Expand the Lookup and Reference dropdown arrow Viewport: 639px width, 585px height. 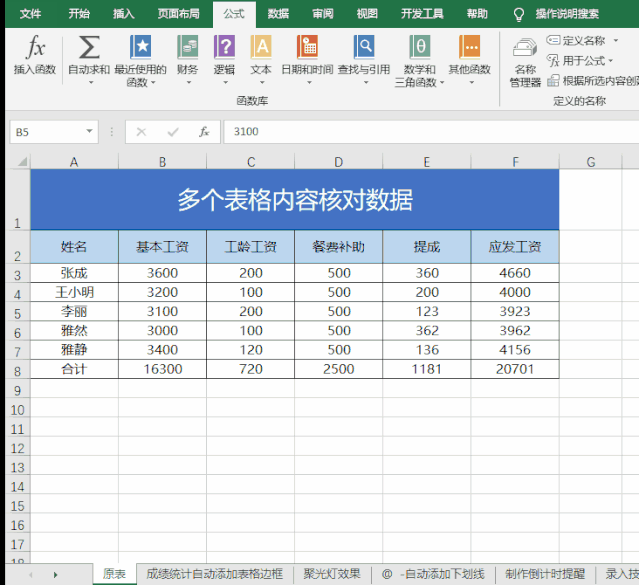pos(366,82)
